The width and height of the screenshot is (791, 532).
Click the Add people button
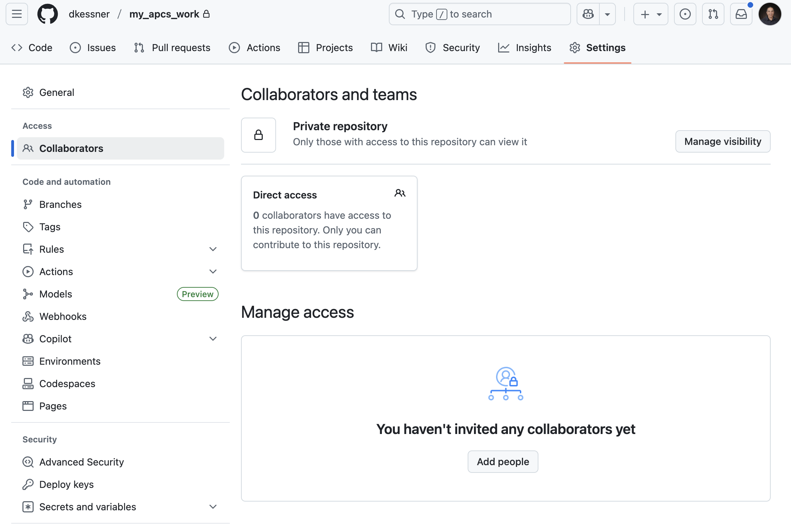[503, 462]
